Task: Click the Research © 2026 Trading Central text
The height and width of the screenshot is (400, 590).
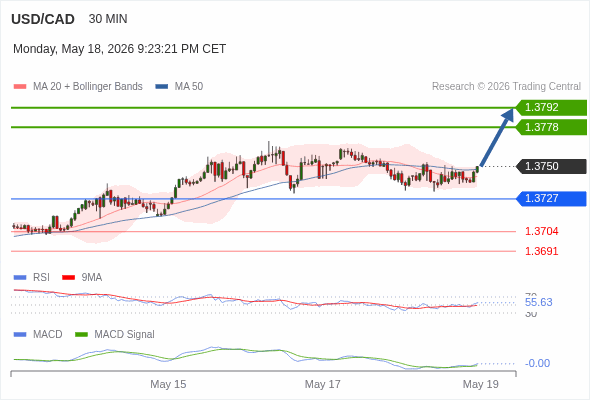Action: [x=506, y=87]
